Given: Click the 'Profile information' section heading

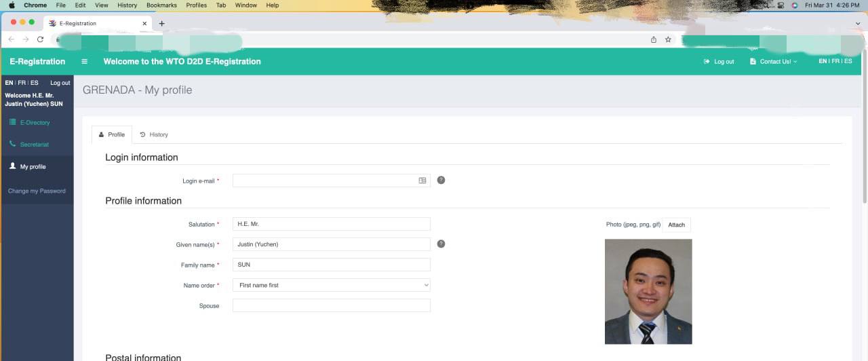Looking at the screenshot, I should [x=143, y=201].
